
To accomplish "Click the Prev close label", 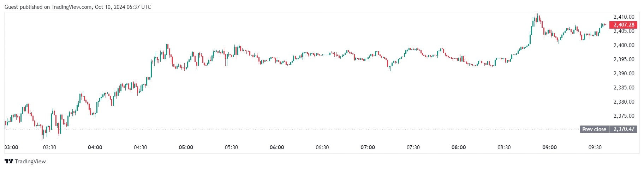I will point(594,129).
